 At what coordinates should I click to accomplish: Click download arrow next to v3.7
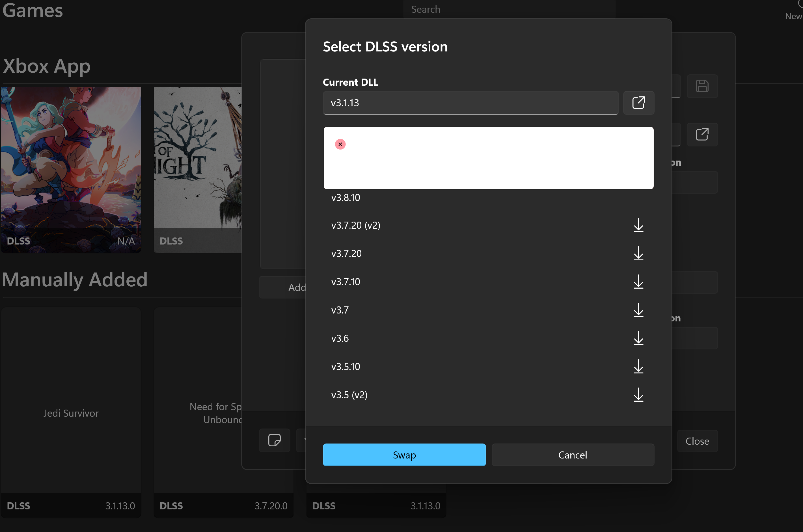(638, 310)
